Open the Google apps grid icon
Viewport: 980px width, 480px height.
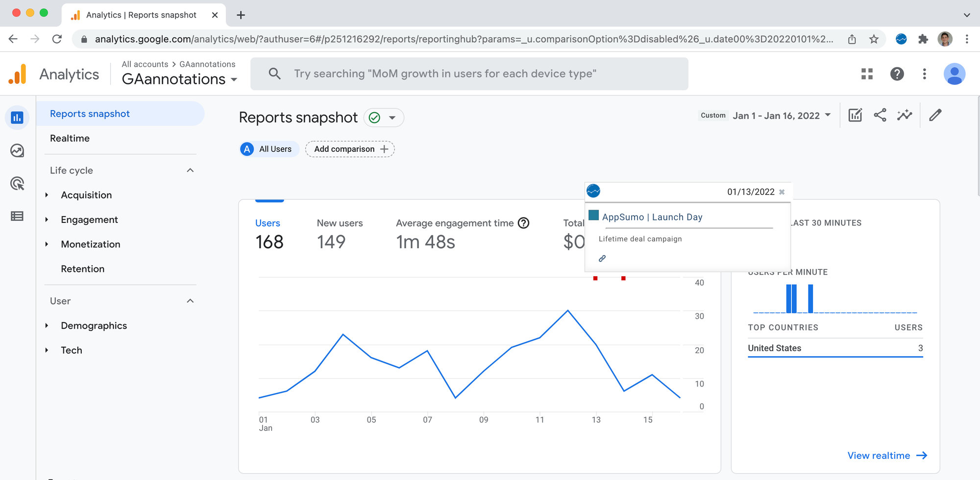click(867, 74)
